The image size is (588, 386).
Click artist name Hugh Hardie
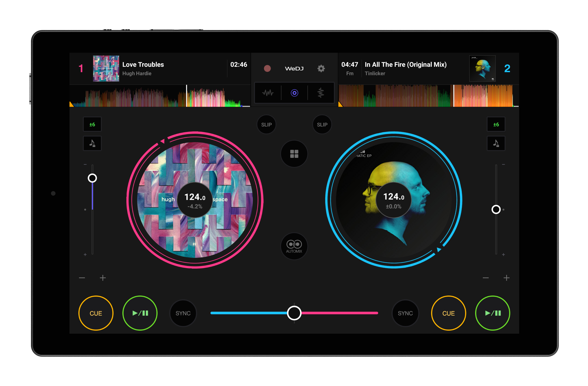click(x=137, y=73)
